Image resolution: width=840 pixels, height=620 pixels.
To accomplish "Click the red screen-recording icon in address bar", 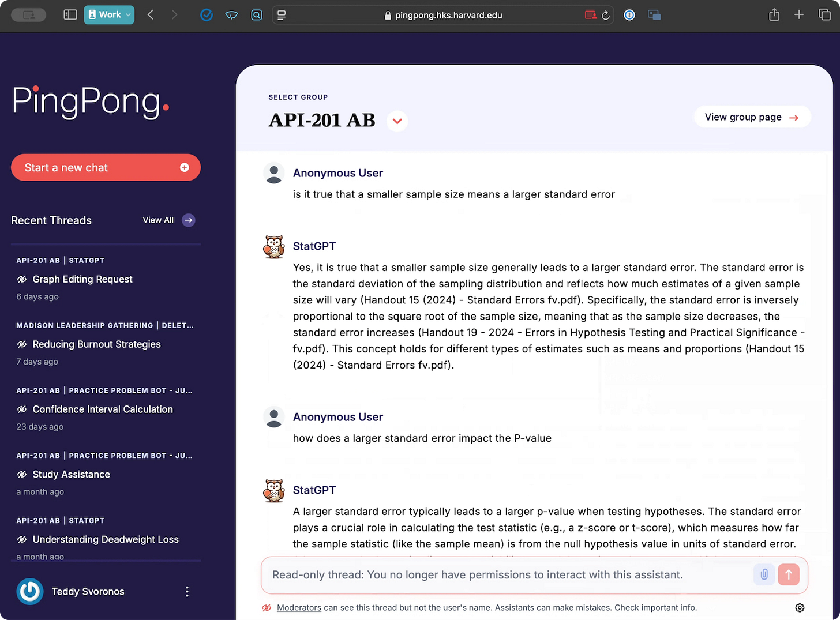I will click(x=591, y=16).
